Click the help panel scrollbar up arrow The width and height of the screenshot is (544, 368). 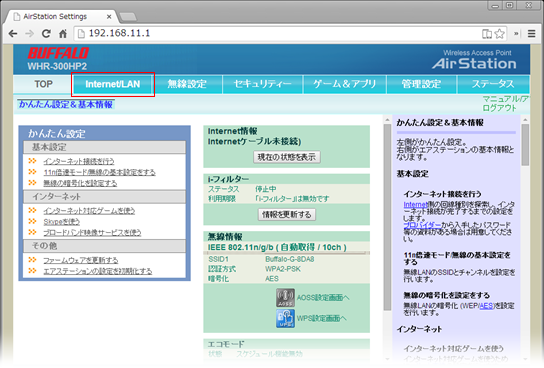tap(525, 120)
